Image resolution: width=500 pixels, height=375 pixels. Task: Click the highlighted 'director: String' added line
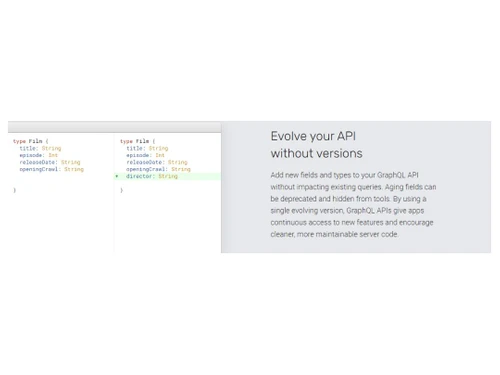[x=167, y=176]
